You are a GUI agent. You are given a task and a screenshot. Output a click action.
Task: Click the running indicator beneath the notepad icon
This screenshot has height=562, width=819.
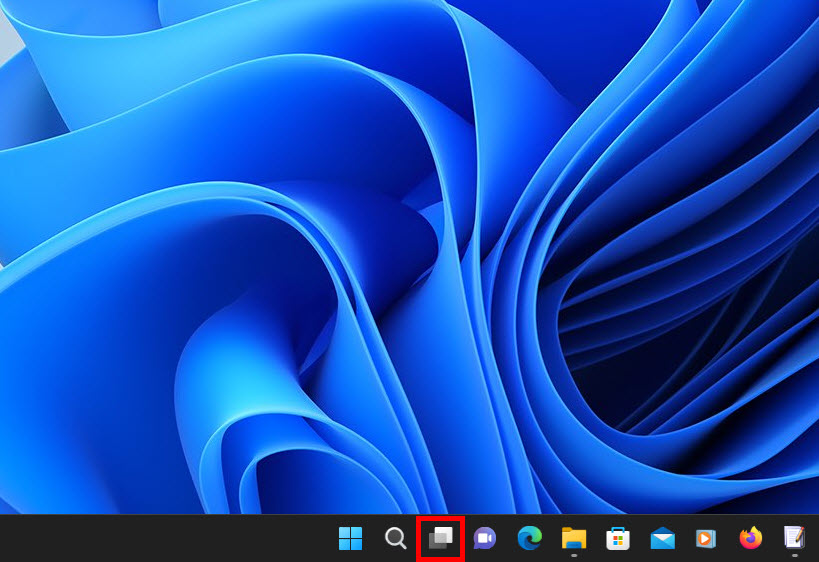tap(794, 556)
